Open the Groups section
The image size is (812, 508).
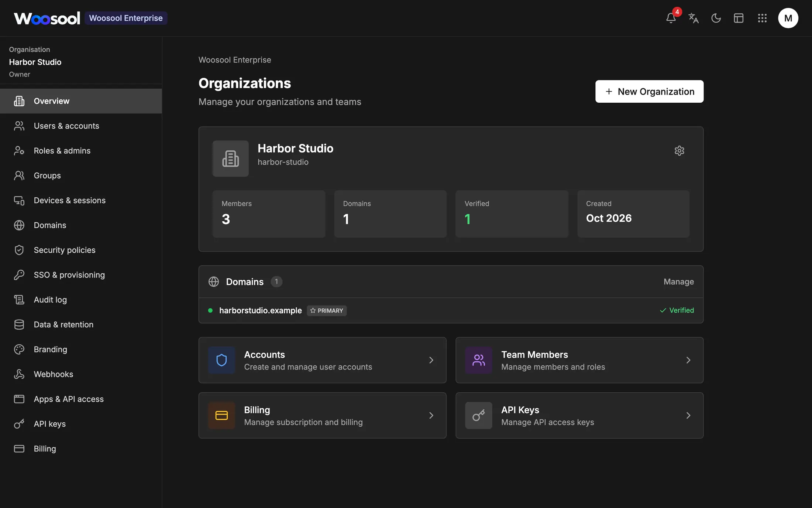(x=81, y=175)
